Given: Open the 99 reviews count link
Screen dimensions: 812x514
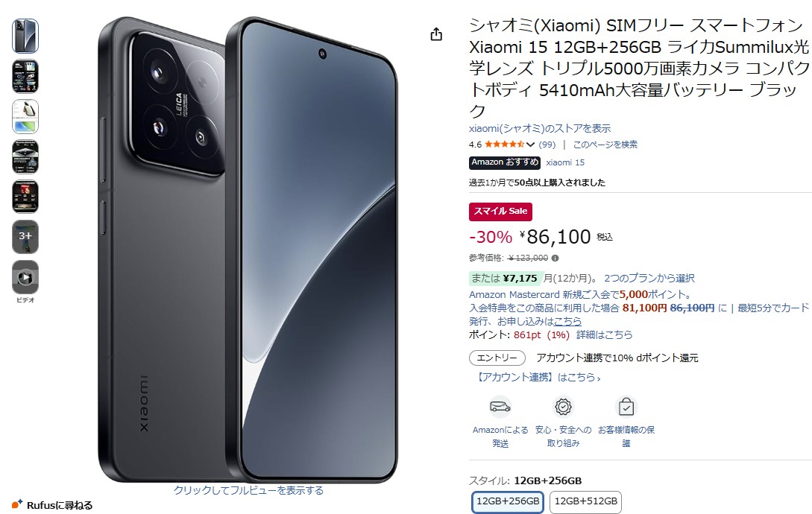Looking at the screenshot, I should pos(547,145).
